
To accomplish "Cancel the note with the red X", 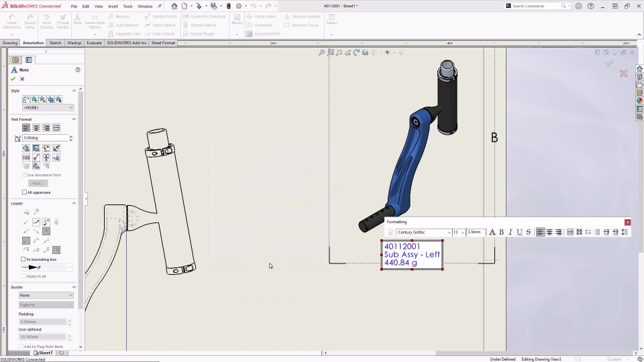I will point(22,79).
